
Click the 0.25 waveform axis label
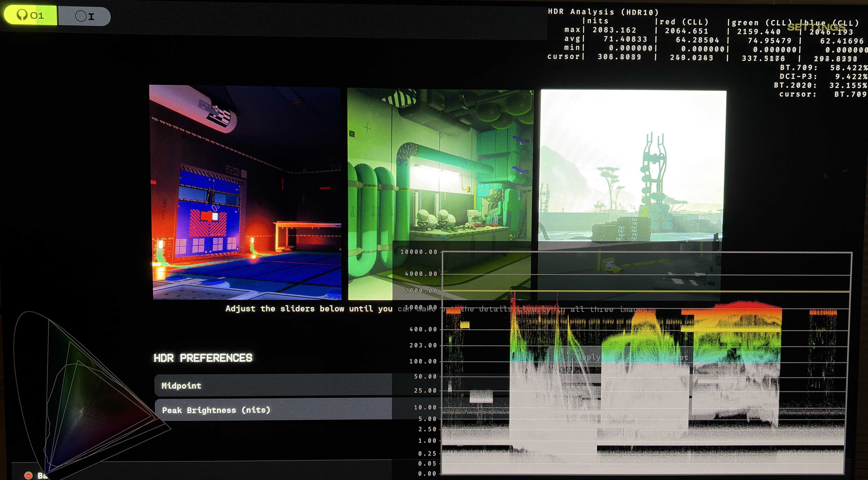tap(427, 454)
